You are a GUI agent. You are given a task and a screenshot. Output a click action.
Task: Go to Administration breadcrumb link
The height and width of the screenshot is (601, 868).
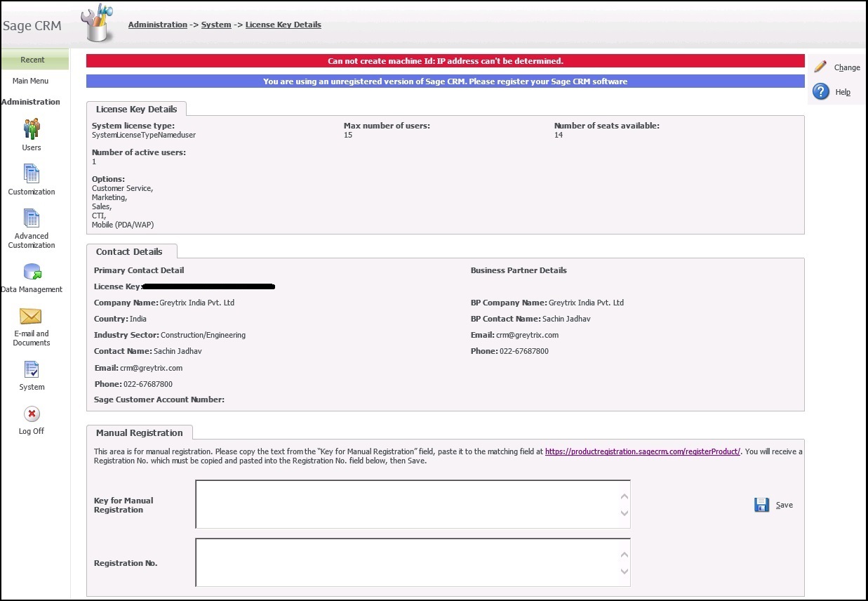pyautogui.click(x=158, y=25)
